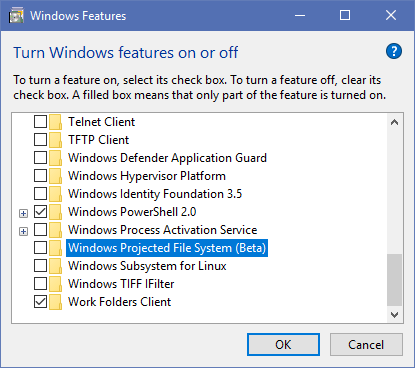Screen dimensions: 415x368
Task: Click the Windows TIFF IFilter folder icon
Action: click(55, 284)
